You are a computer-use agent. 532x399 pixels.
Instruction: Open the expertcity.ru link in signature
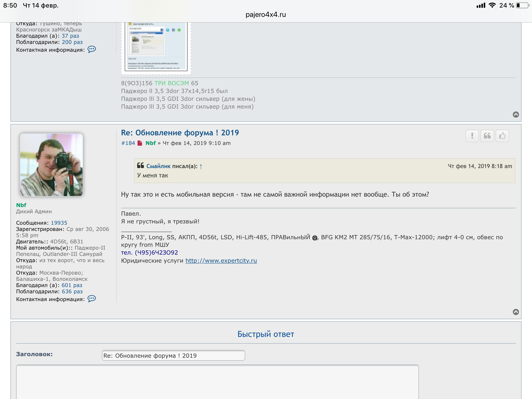click(x=221, y=261)
